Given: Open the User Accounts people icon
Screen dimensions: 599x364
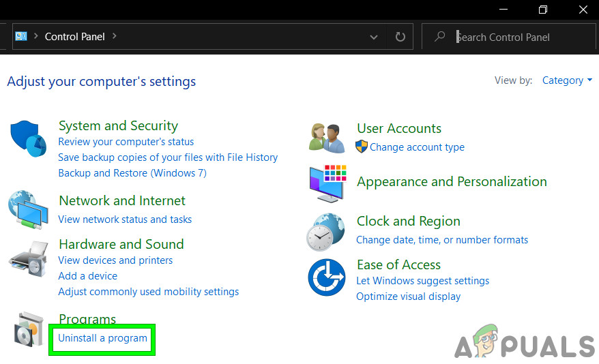Looking at the screenshot, I should coord(327,138).
